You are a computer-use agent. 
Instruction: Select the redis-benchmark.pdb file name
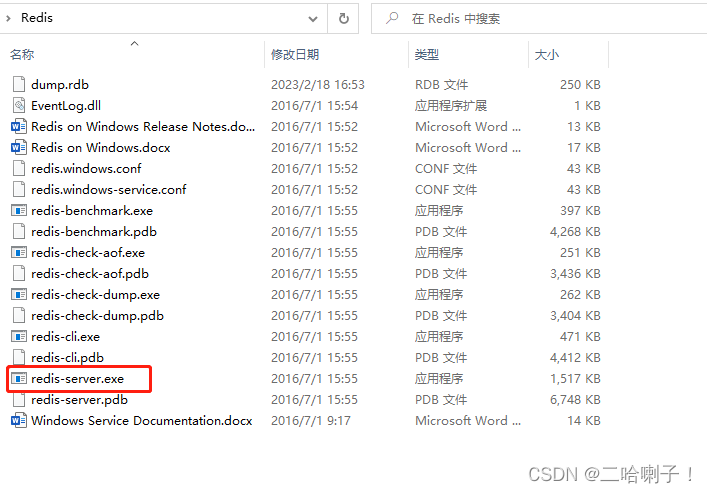pyautogui.click(x=94, y=231)
